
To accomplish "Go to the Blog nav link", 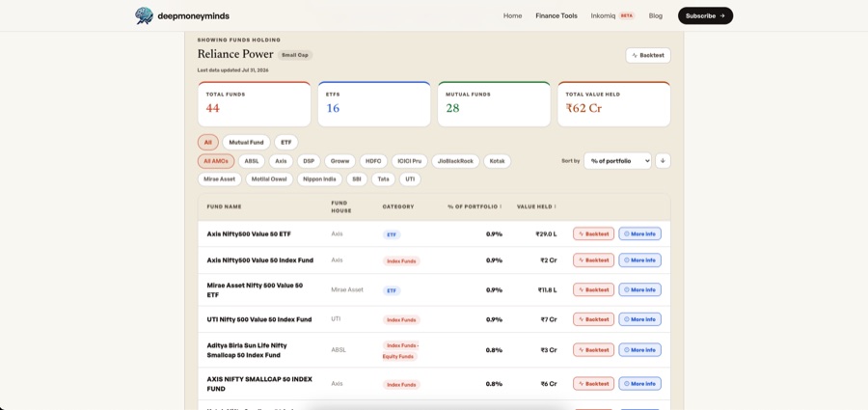I will pyautogui.click(x=656, y=16).
